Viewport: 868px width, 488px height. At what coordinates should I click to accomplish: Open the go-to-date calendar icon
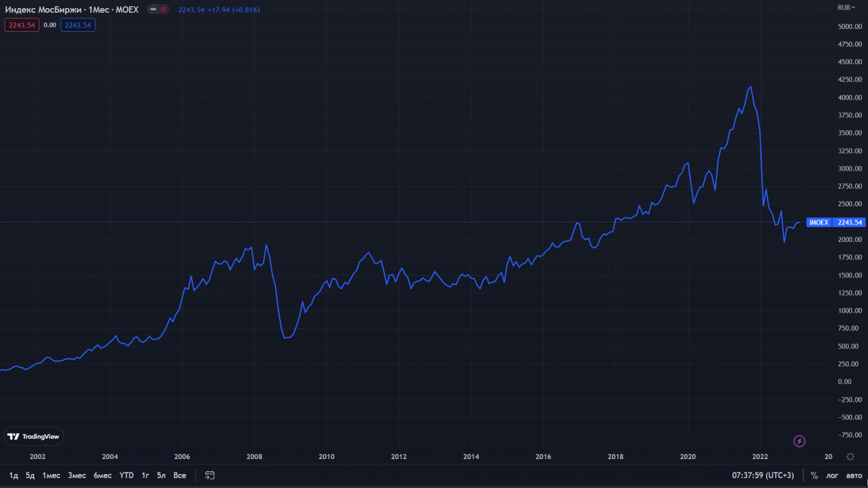point(209,475)
